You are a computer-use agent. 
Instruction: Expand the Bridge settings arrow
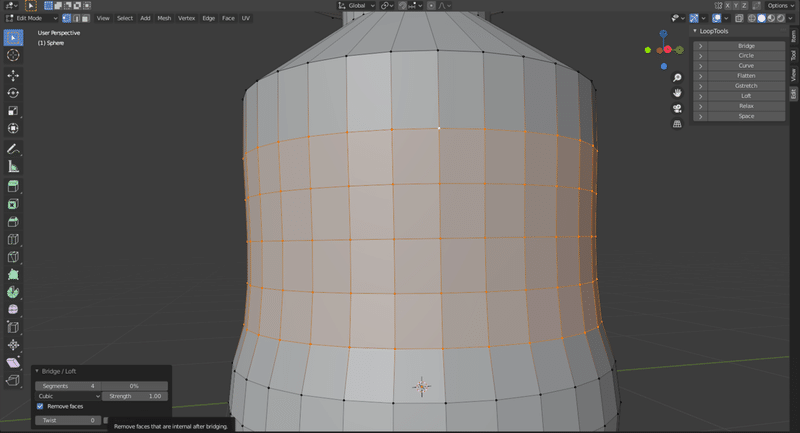coord(701,46)
